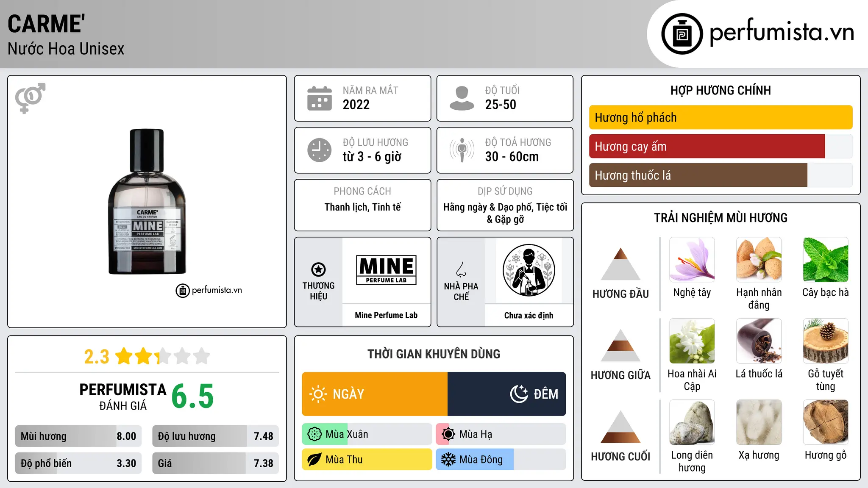Click the Mùa Thu season bar
Viewport: 868px width, 488px height.
click(x=367, y=460)
